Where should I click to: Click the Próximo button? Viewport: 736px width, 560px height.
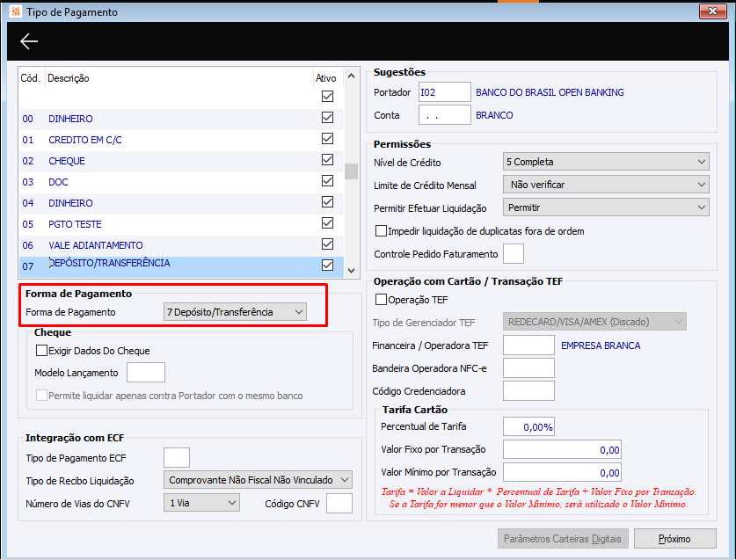[x=675, y=538]
